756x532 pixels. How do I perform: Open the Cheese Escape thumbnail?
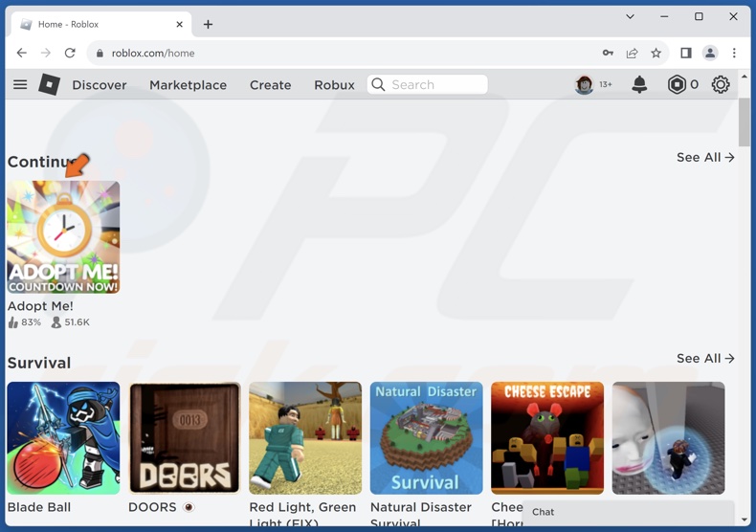click(547, 438)
